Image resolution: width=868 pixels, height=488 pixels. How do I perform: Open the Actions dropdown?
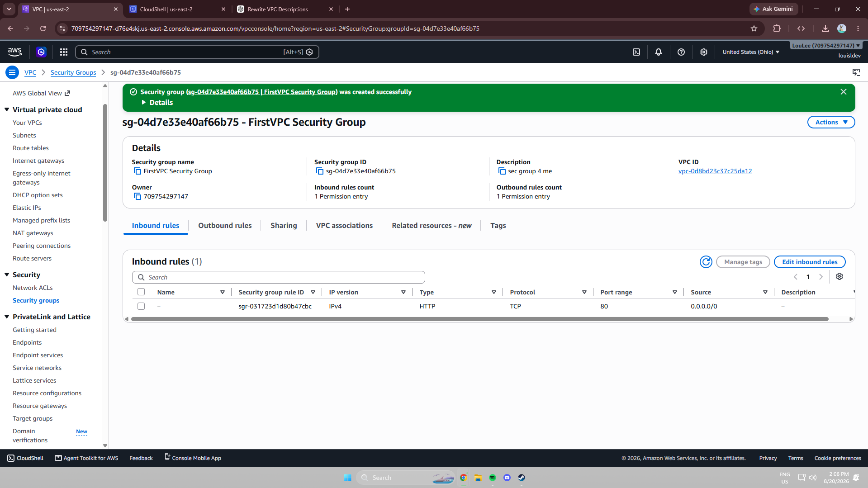[831, 122]
